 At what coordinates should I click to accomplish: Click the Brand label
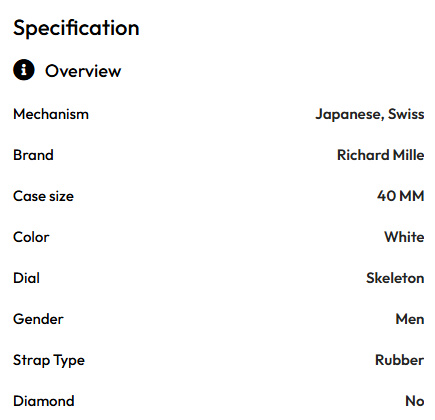click(33, 155)
